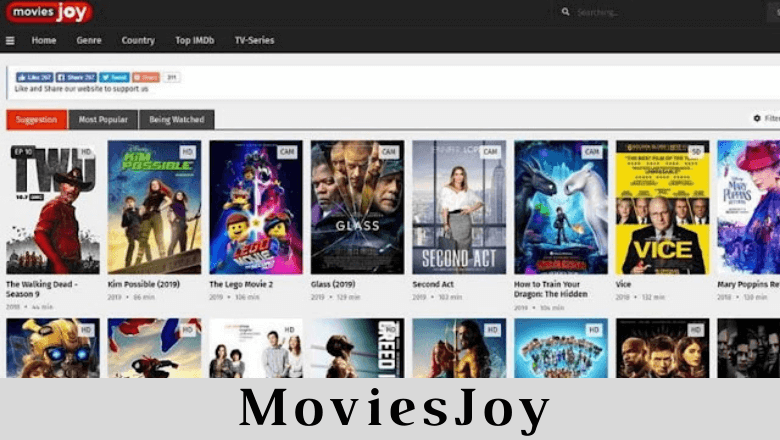Screen dimensions: 780x440
Task: Click the Vice title link
Action: (623, 284)
